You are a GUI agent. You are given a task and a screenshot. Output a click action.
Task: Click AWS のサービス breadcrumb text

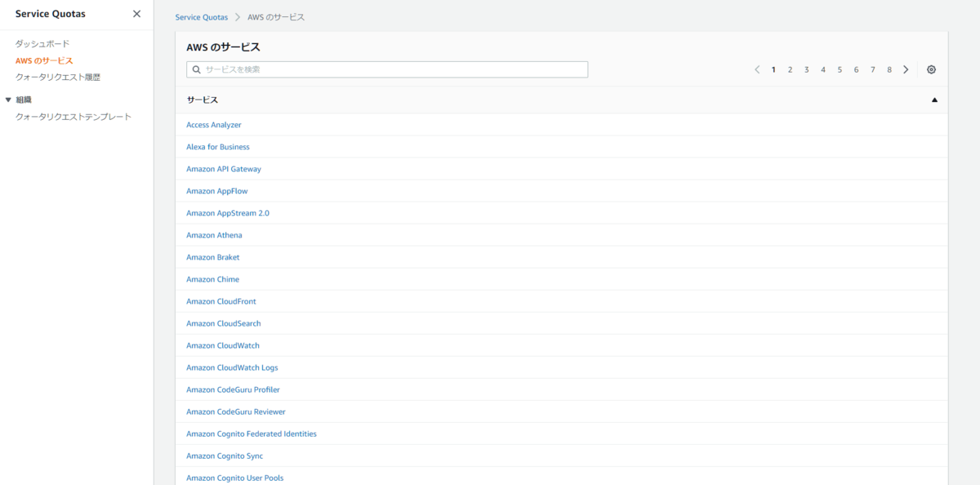(x=277, y=17)
